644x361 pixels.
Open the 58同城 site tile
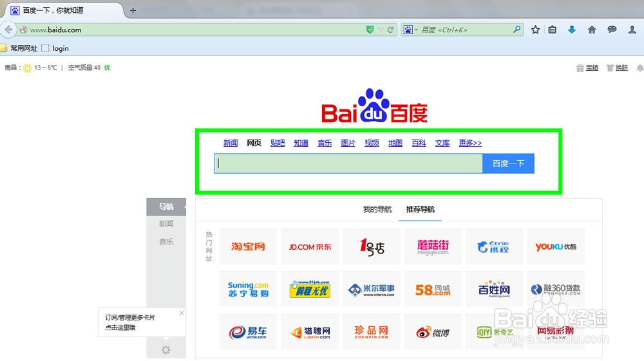click(433, 289)
